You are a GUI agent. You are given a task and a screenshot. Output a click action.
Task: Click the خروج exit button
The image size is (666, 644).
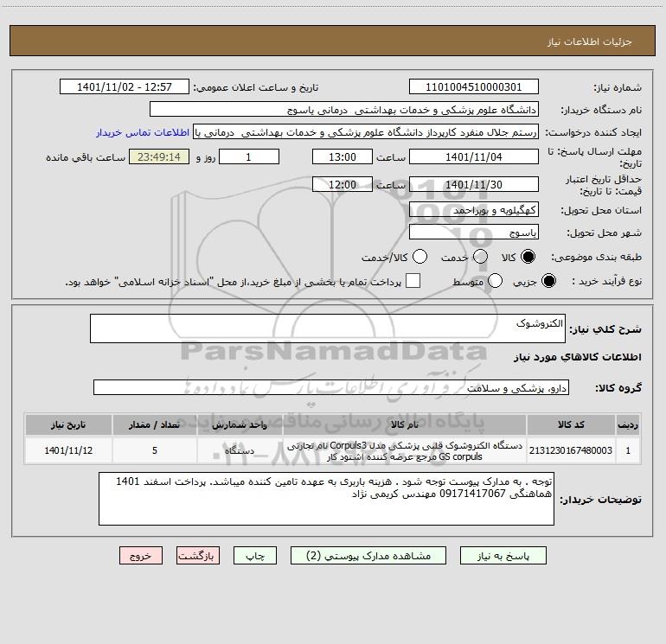[x=141, y=556]
